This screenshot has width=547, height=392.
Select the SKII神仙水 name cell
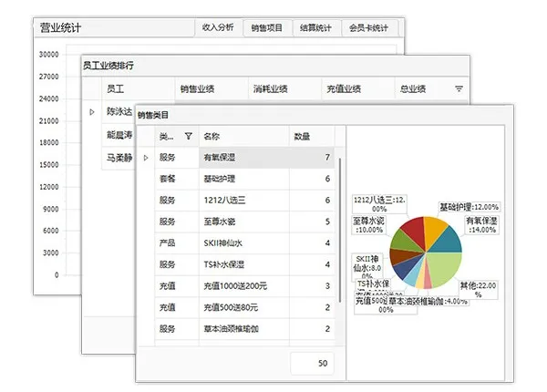[244, 243]
